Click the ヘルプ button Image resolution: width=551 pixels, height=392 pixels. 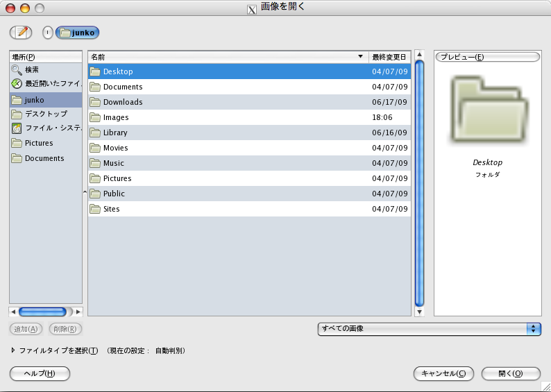click(x=40, y=373)
